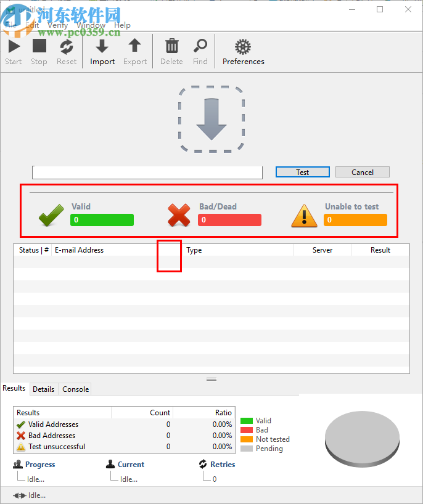Open the Window menu
Image resolution: width=423 pixels, height=504 pixels.
pos(91,25)
